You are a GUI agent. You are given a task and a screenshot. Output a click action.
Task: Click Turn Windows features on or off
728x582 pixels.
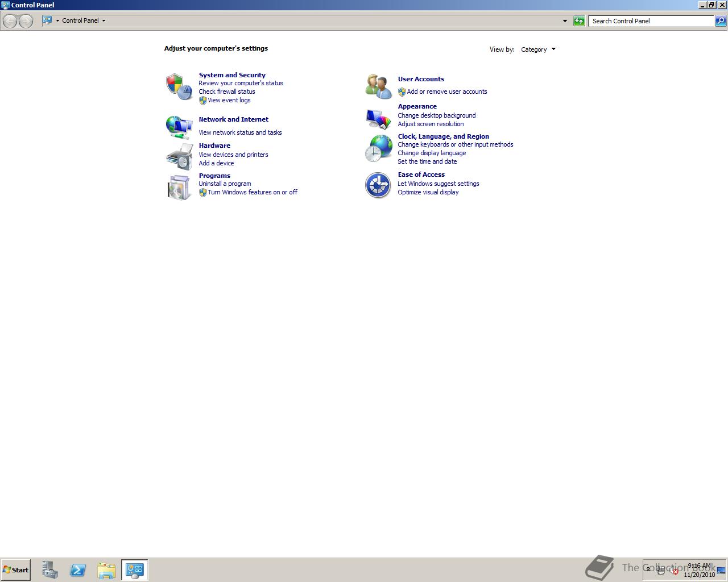pos(253,192)
